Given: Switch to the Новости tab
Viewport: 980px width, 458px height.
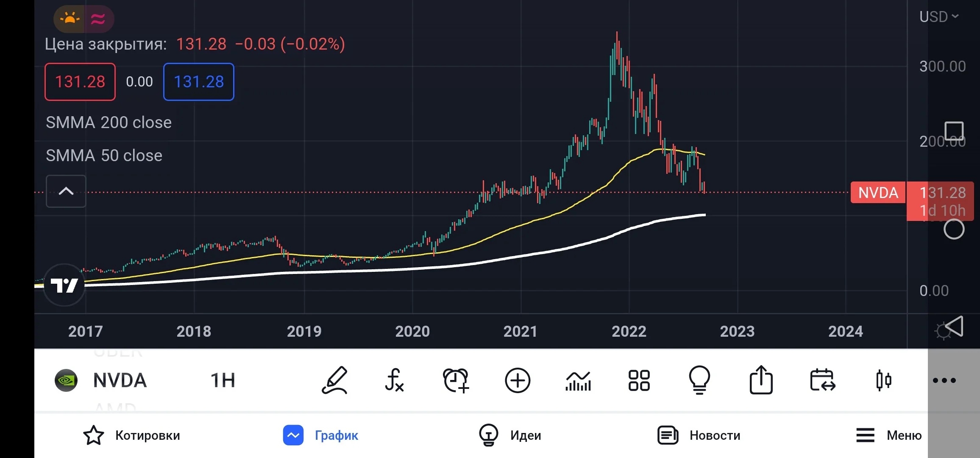Looking at the screenshot, I should [699, 435].
